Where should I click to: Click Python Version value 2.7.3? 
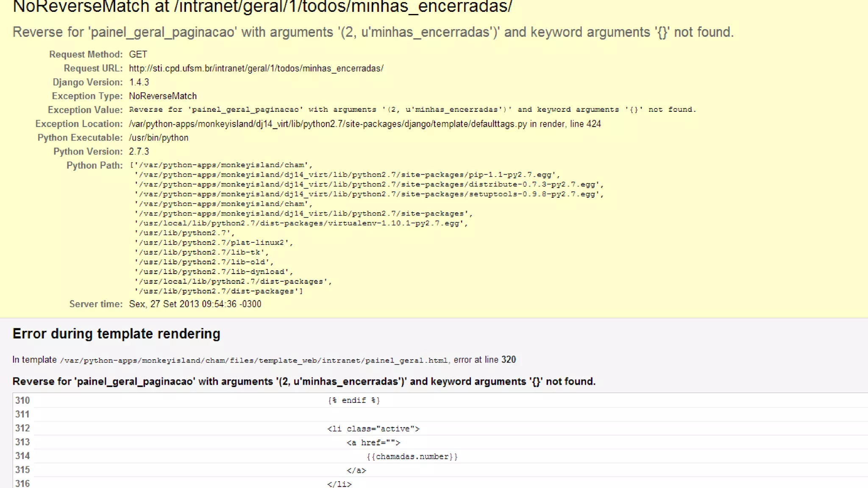tap(139, 152)
